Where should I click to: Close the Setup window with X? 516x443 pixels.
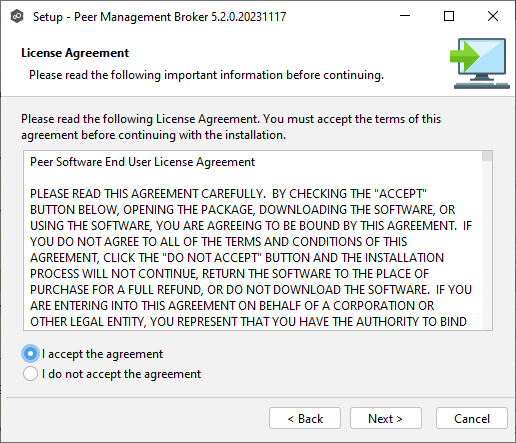pos(493,16)
